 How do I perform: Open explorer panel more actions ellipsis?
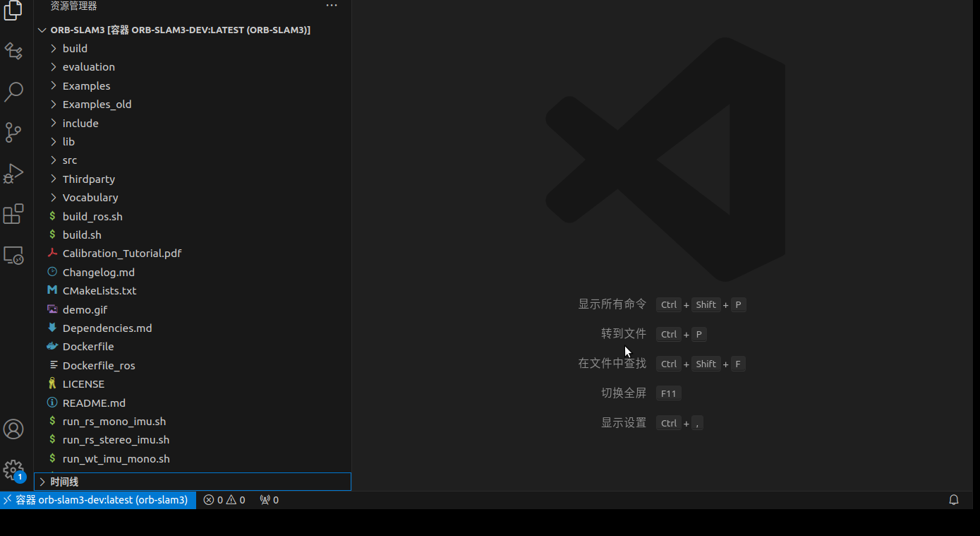[x=332, y=6]
